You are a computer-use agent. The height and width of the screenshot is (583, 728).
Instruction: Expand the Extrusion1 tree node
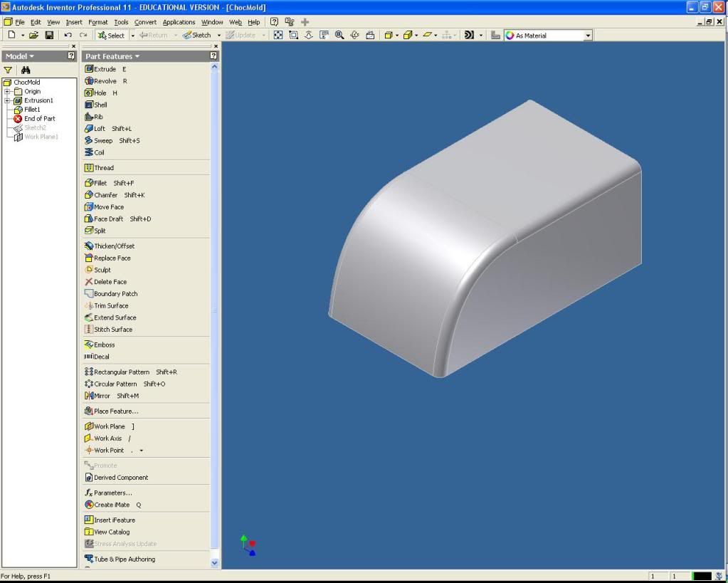click(7, 100)
